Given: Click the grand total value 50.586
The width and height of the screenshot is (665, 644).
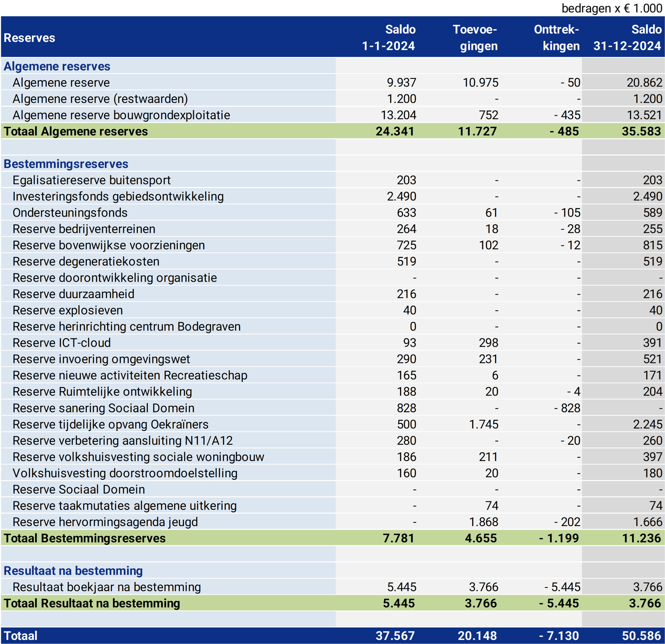Looking at the screenshot, I should point(641,636).
